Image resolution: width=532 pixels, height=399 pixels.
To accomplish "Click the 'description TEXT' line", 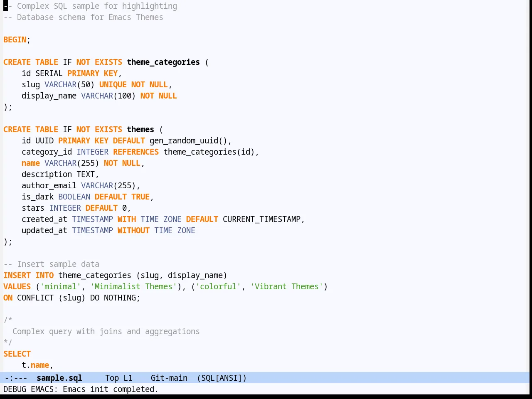I will (x=60, y=174).
